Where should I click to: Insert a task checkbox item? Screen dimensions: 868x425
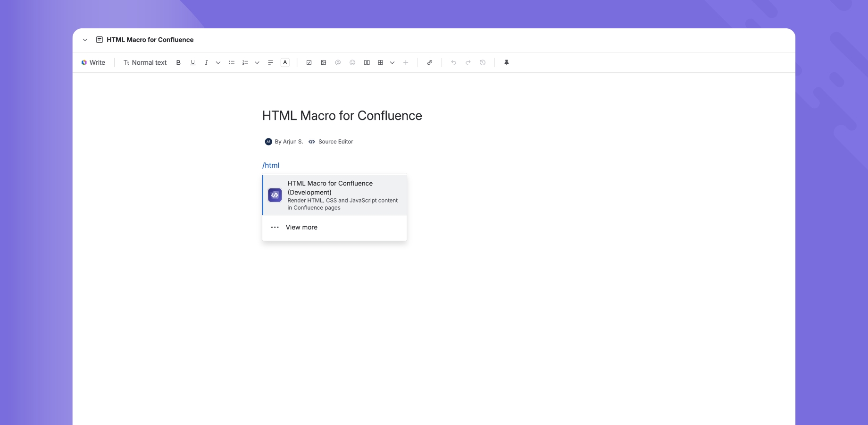pyautogui.click(x=309, y=62)
